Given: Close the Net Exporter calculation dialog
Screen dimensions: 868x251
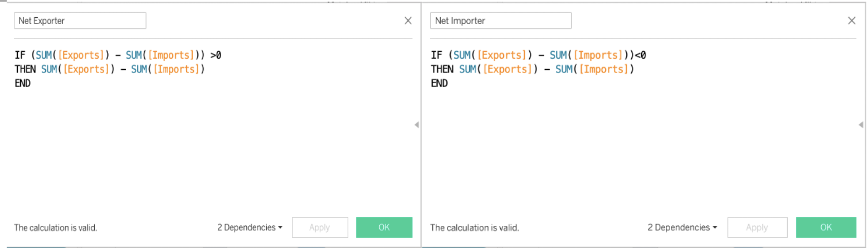Looking at the screenshot, I should pos(408,21).
